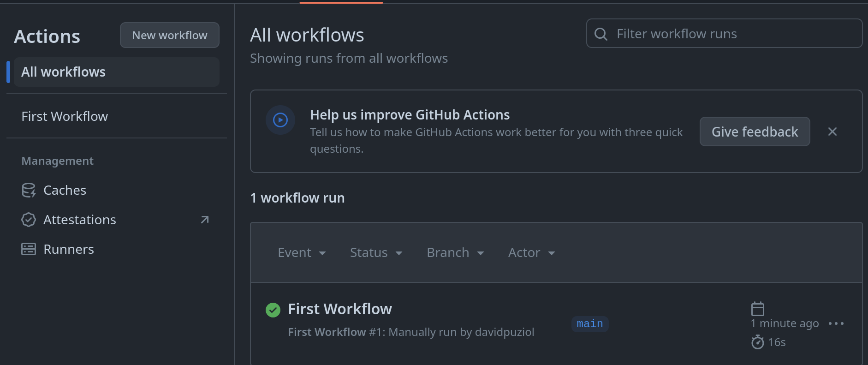Expand the Branch filter dropdown
868x365 pixels.
point(455,253)
